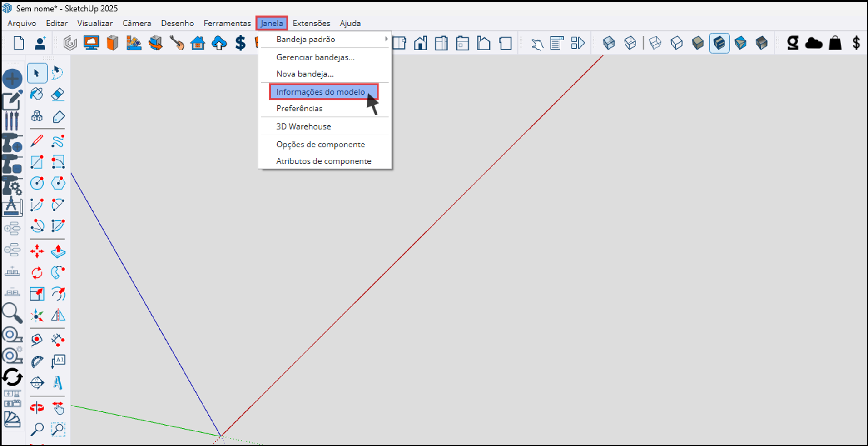The image size is (868, 446).
Task: Click Informações do modelo menu entry
Action: pyautogui.click(x=320, y=92)
